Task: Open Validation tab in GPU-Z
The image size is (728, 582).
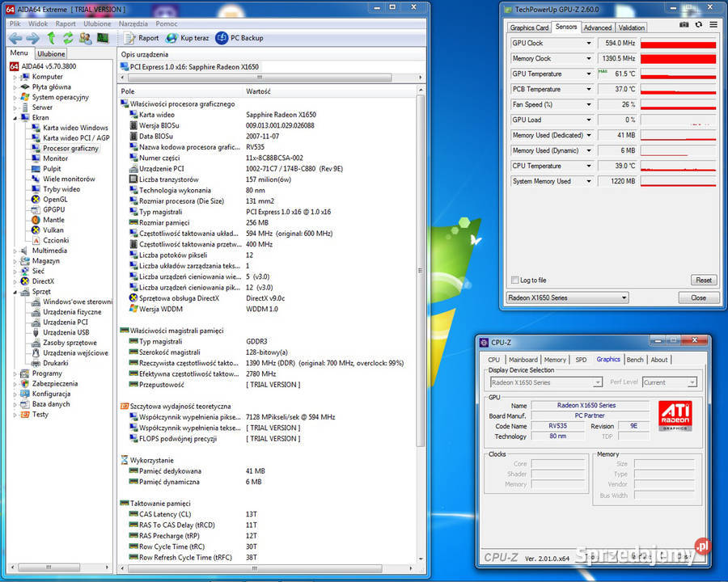Action: tap(632, 27)
